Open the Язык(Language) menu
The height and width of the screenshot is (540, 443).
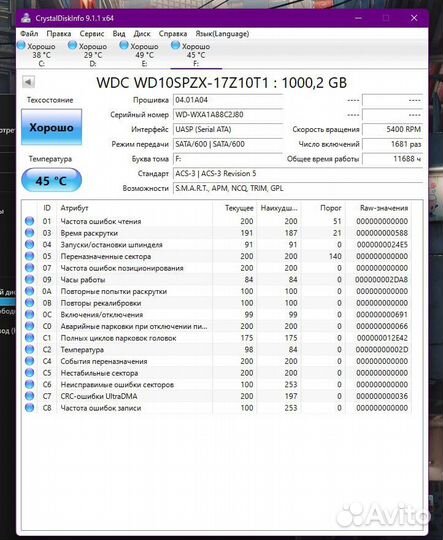[222, 34]
